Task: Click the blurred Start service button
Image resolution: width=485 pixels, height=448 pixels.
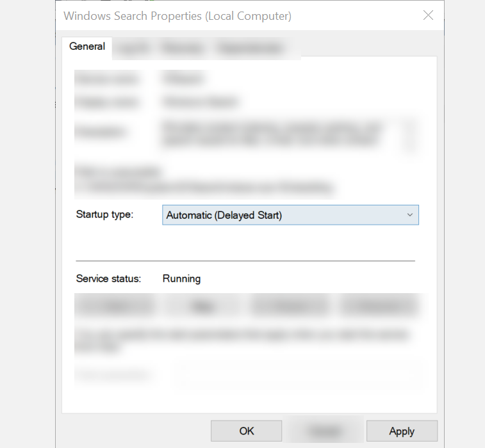Action: 115,307
